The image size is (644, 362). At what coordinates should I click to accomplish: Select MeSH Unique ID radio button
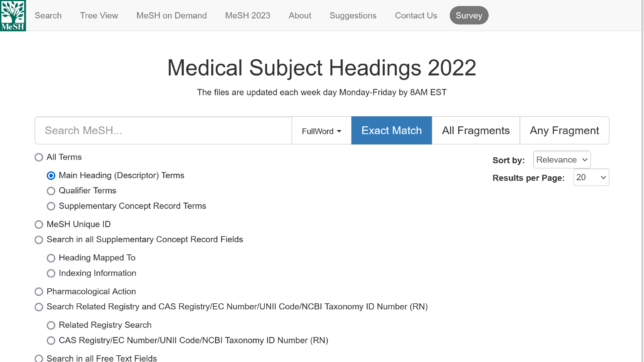point(39,225)
